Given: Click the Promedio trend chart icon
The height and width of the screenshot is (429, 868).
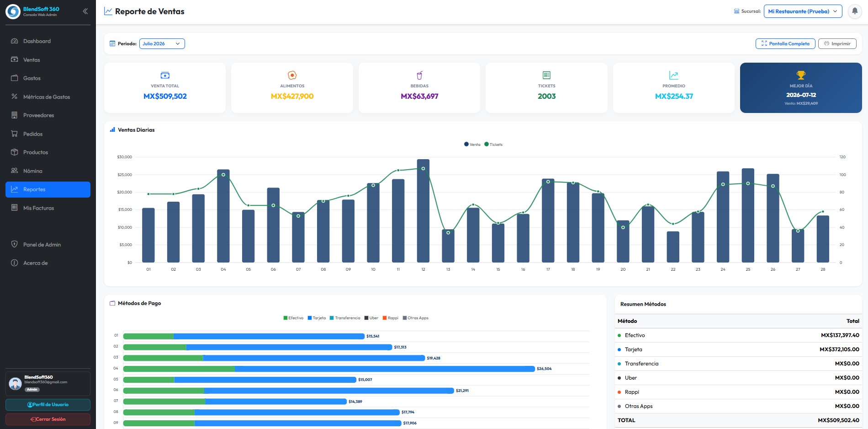Looking at the screenshot, I should [674, 75].
